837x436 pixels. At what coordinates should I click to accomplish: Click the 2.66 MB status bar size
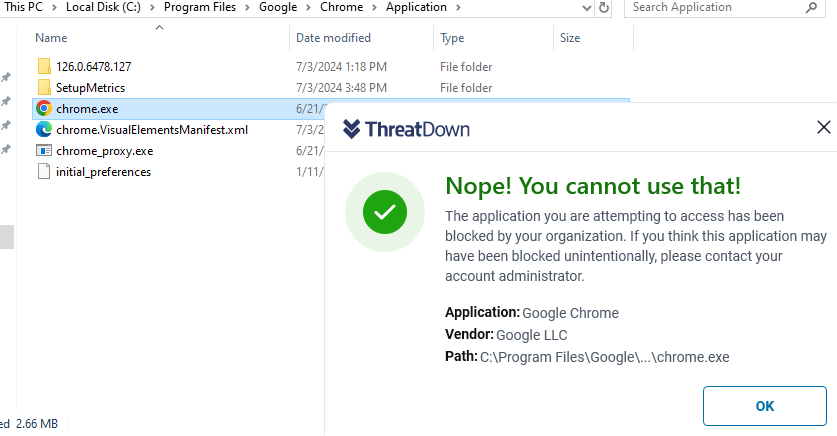37,424
